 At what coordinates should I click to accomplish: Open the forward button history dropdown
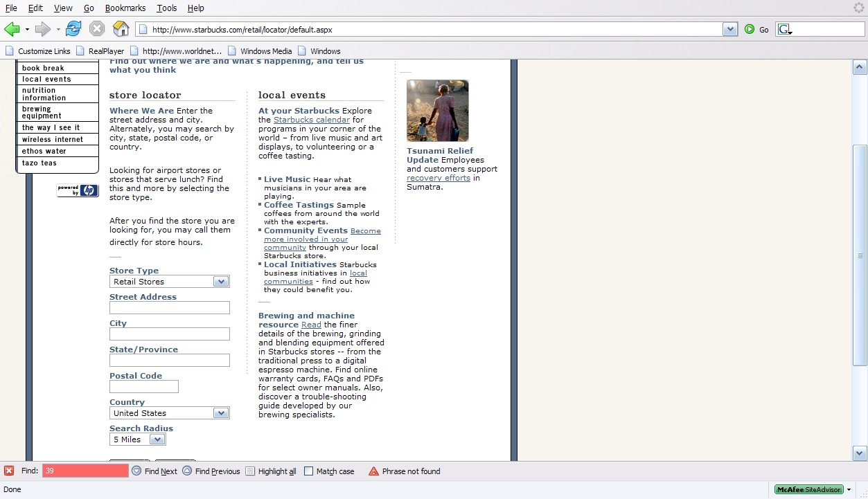58,30
